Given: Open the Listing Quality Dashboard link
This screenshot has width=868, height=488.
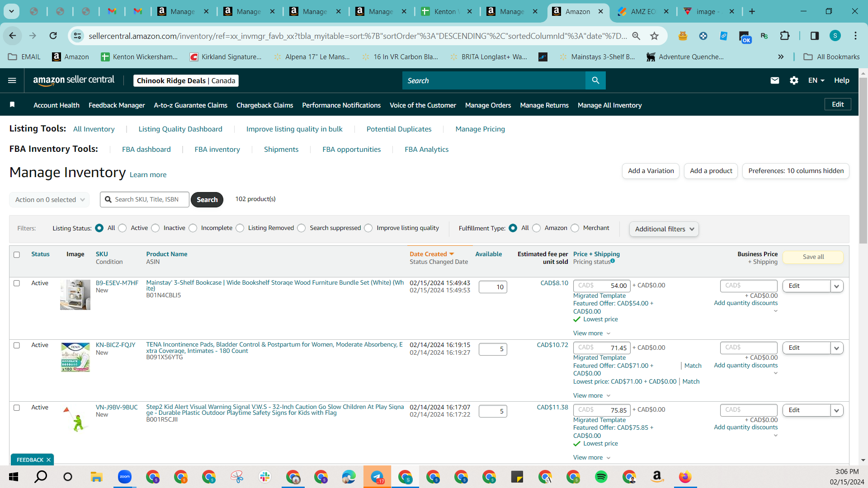Looking at the screenshot, I should pyautogui.click(x=180, y=129).
